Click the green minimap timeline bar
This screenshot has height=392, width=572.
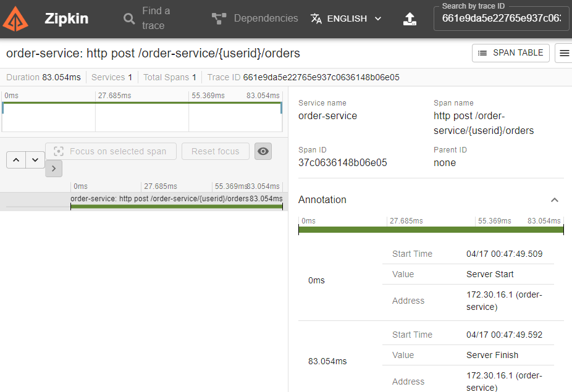tap(142, 103)
